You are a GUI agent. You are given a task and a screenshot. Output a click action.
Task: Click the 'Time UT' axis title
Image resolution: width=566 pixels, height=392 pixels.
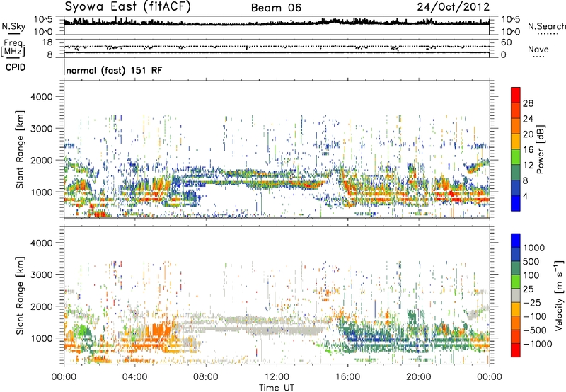[277, 388]
